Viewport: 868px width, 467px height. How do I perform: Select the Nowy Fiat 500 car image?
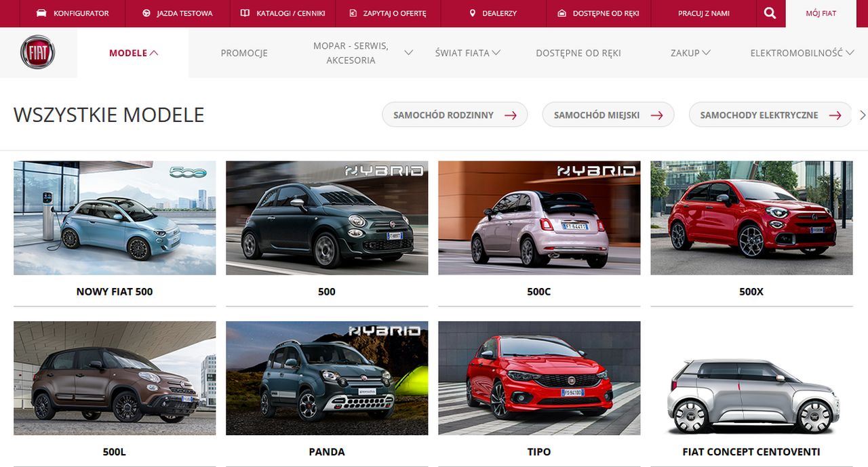coord(115,218)
